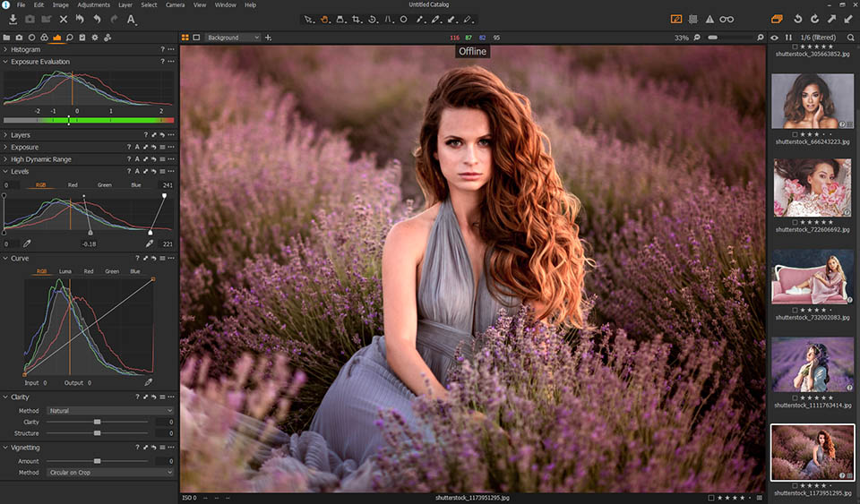Screen dimensions: 860x504
Task: Click Auto 'A' button in Levels header
Action: (x=137, y=172)
